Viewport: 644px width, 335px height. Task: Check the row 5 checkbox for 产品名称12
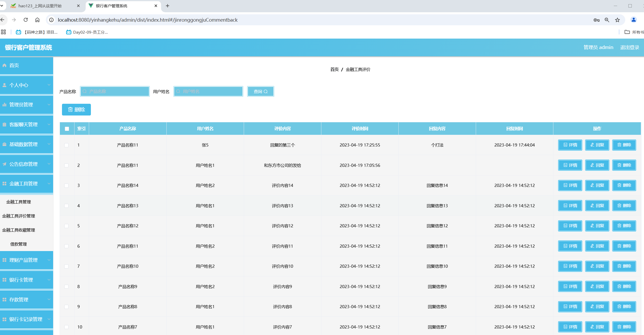point(66,226)
